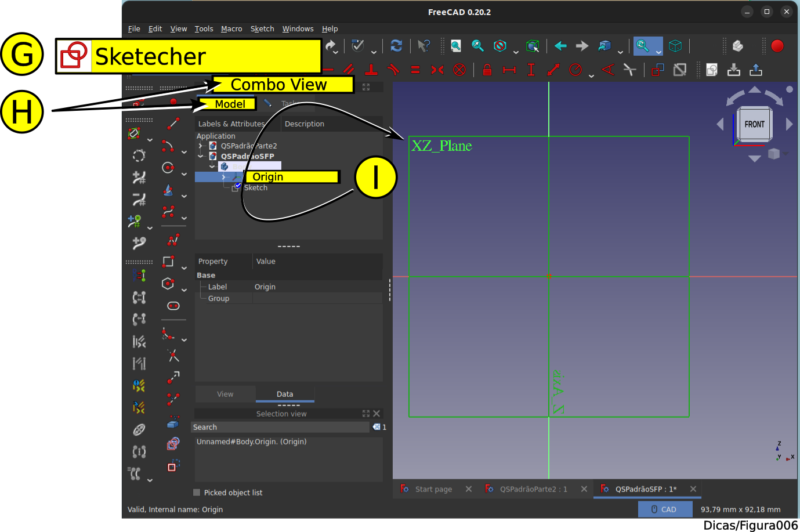Click the red macro record button

[777, 46]
